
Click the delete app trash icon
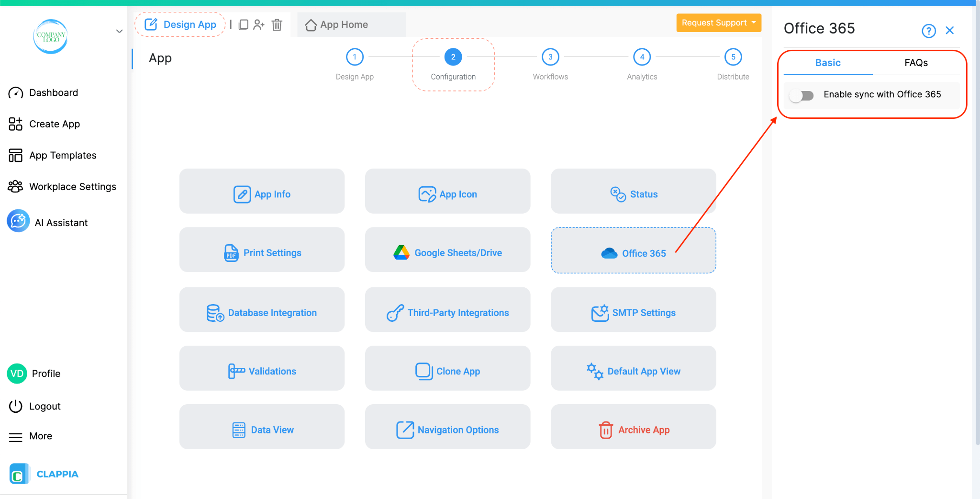point(277,24)
